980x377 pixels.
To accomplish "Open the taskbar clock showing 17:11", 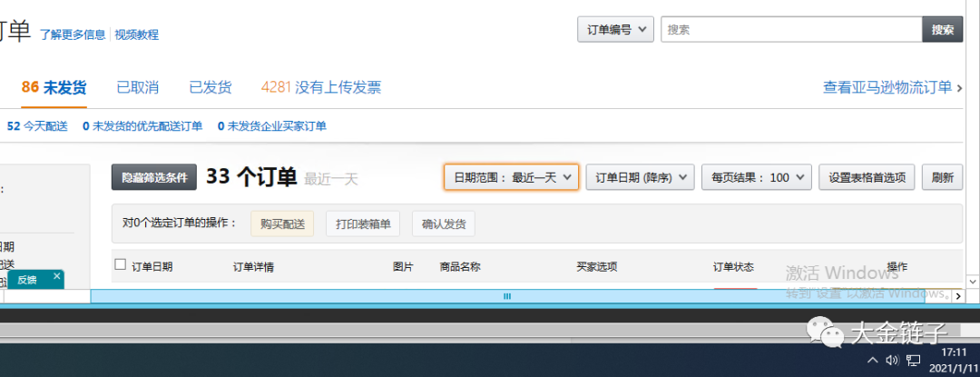I will pos(954,360).
